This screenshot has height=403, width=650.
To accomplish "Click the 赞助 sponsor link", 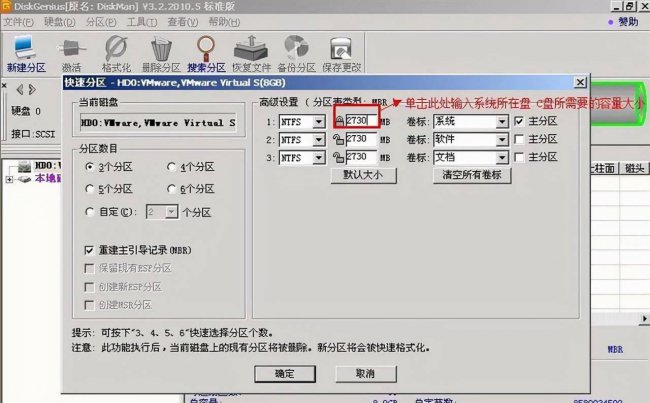I will 628,22.
